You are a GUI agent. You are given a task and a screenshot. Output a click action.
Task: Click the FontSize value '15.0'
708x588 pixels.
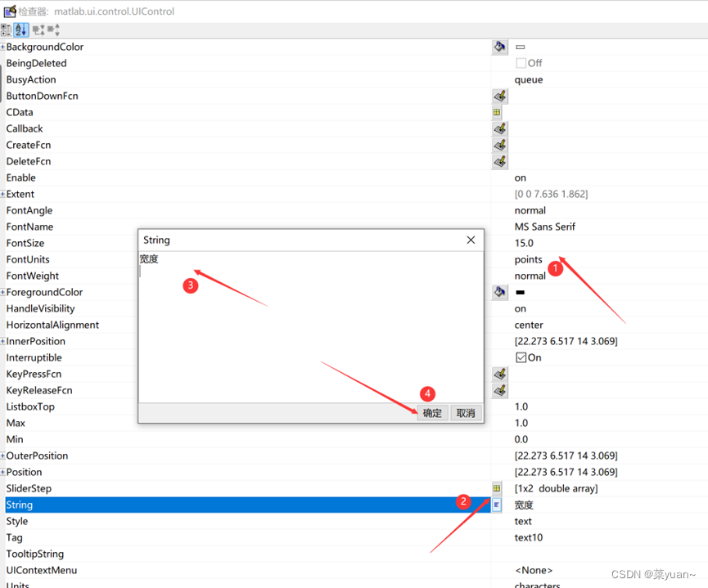(x=524, y=243)
